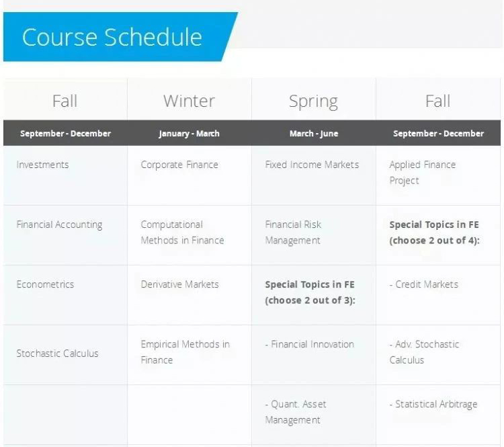Screen dimensions: 504x447
Task: Open the Stochastic Calculus course
Action: [x=57, y=354]
